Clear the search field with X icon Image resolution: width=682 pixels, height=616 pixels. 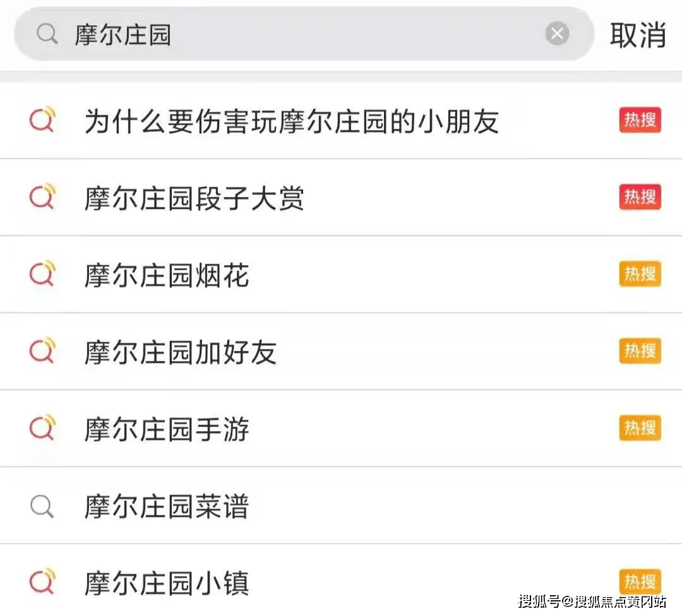click(557, 33)
